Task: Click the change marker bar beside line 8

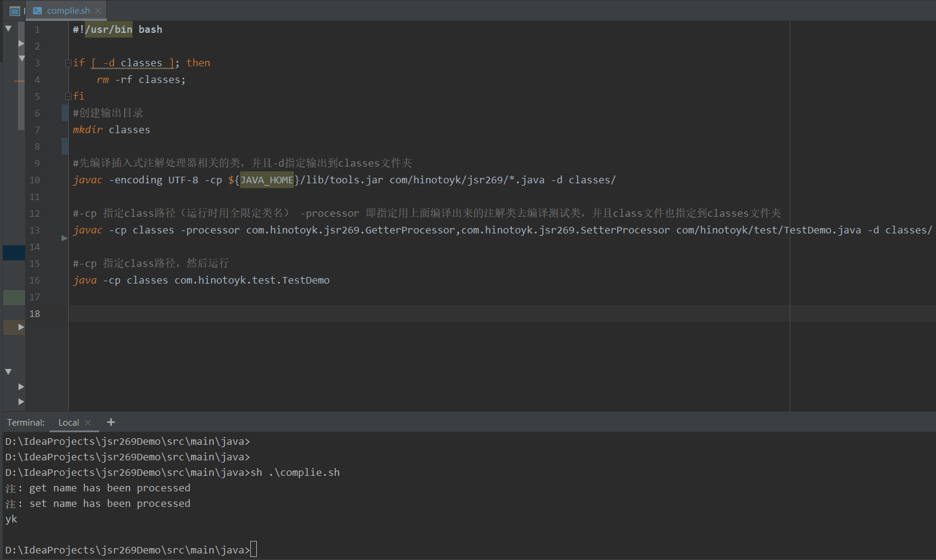Action: 64,146
